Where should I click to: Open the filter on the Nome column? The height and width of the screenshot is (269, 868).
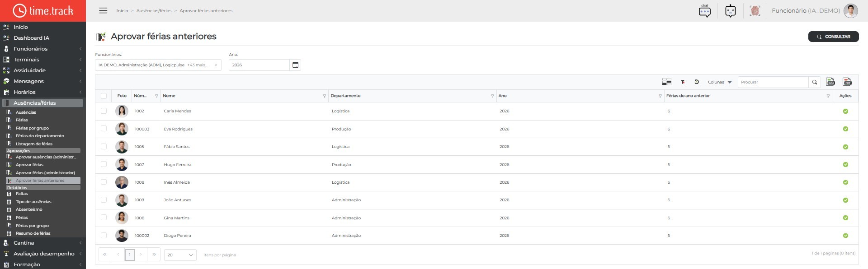click(x=325, y=96)
